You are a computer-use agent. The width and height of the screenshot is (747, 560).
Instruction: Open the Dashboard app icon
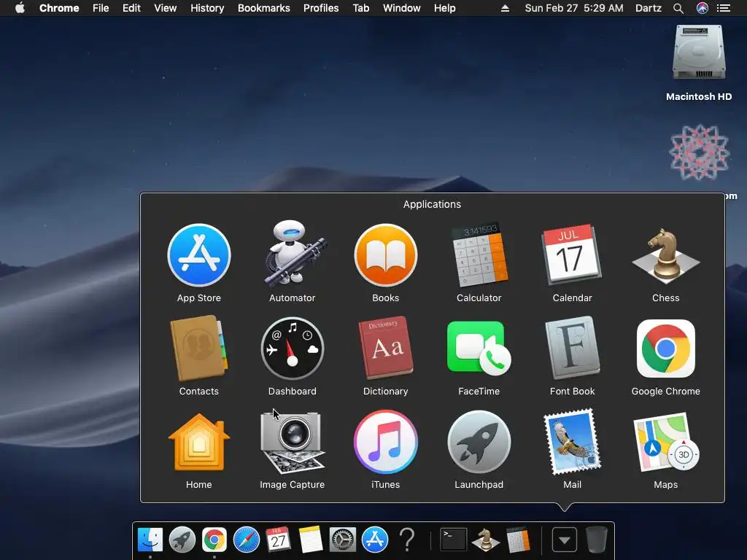(293, 349)
